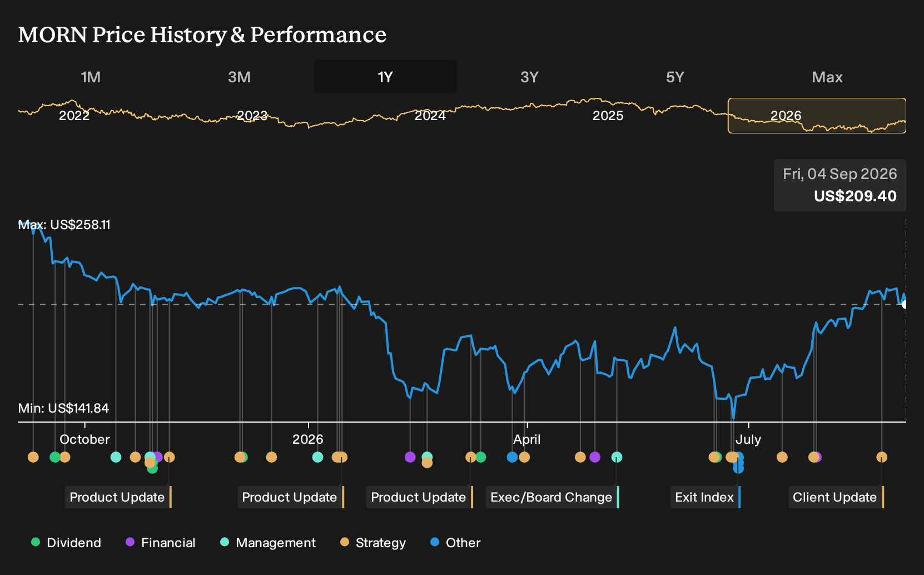
Task: Click the blue Other marker stack near July
Action: [738, 463]
